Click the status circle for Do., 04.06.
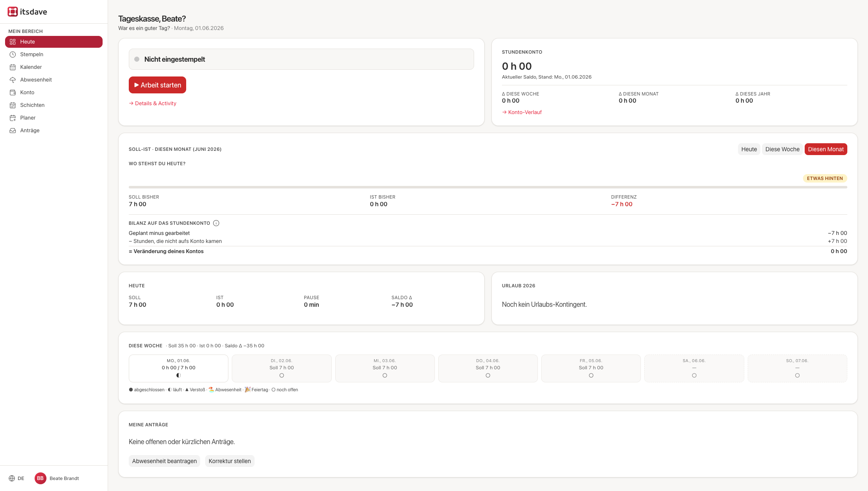 pyautogui.click(x=488, y=375)
